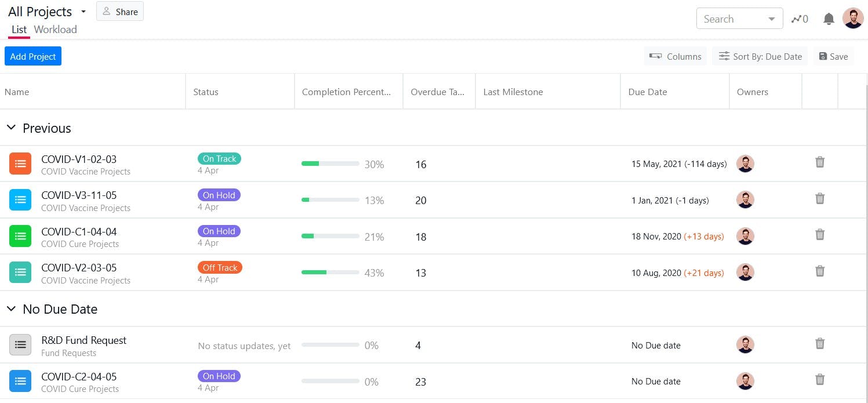Screen dimensions: 868x403
Task: Open the user profile avatar at top right
Action: [x=853, y=19]
